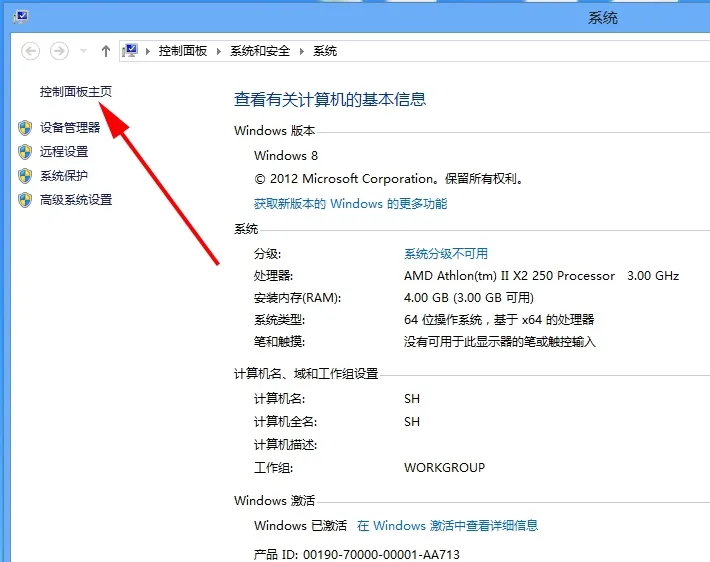This screenshot has height=562, width=710.
Task: Click the 2012 Microsoft Corporation copyright text
Action: (x=389, y=179)
